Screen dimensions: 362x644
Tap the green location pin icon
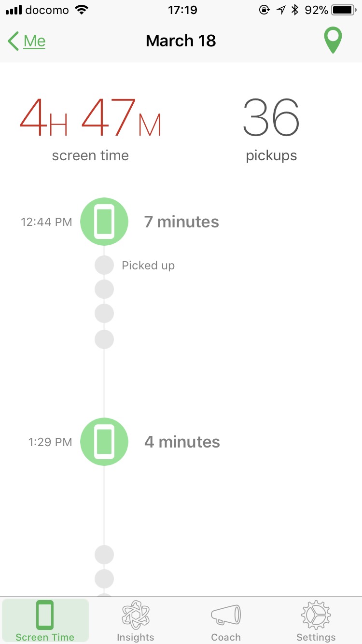pos(333,41)
